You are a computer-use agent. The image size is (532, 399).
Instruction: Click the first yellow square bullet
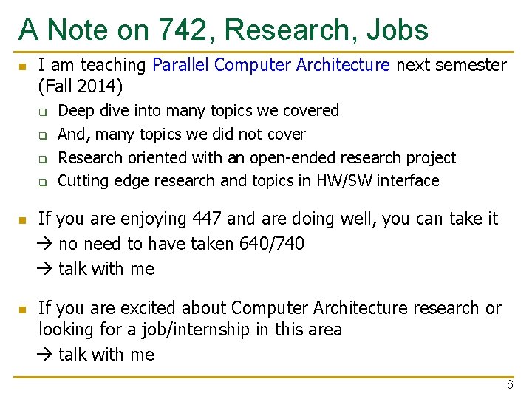tap(23, 66)
